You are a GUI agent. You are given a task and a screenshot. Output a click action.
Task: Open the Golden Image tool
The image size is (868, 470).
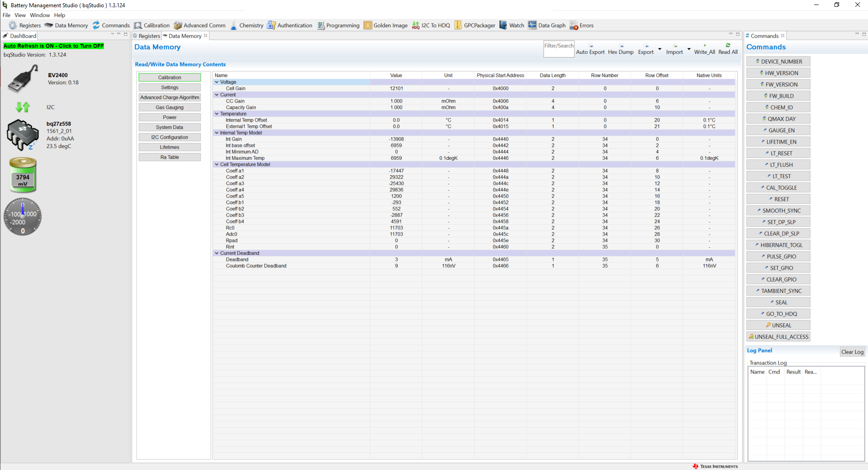(386, 25)
